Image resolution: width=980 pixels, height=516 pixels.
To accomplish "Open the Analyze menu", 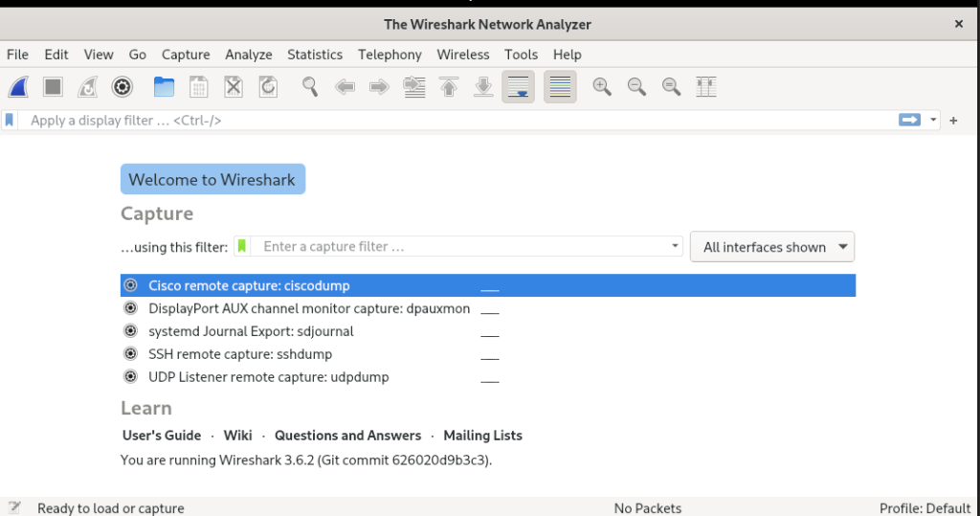I will pos(249,55).
